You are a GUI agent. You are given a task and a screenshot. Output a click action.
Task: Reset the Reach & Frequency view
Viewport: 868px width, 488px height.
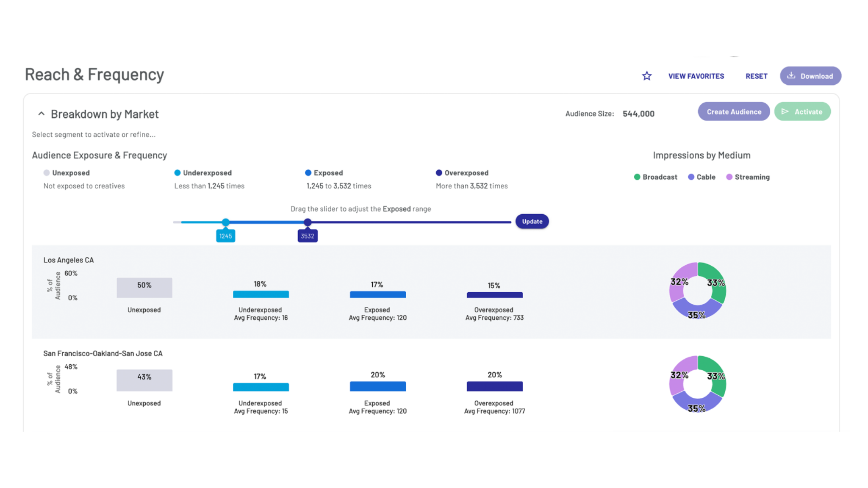tap(756, 76)
